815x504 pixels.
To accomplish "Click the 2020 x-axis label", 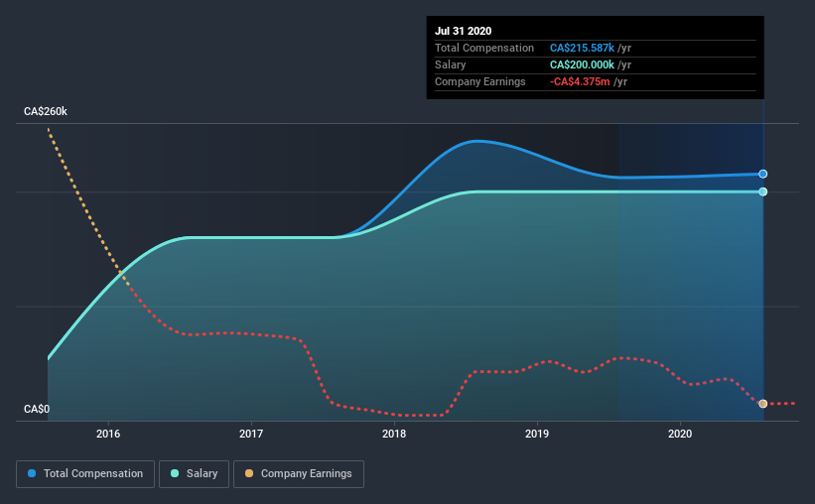I will point(680,434).
